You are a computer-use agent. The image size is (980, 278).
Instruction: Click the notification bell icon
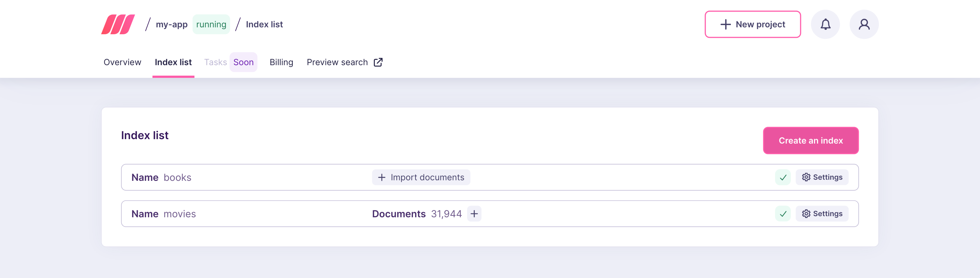826,24
